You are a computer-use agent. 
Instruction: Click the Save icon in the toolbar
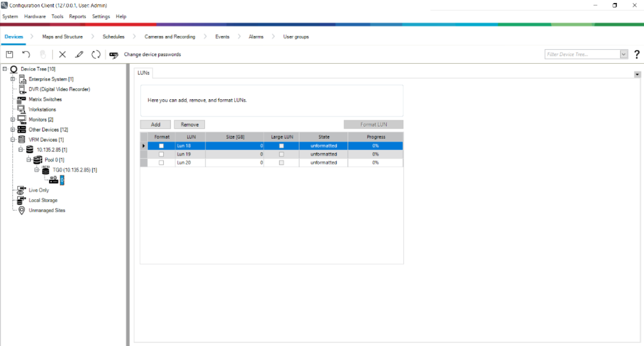click(9, 54)
